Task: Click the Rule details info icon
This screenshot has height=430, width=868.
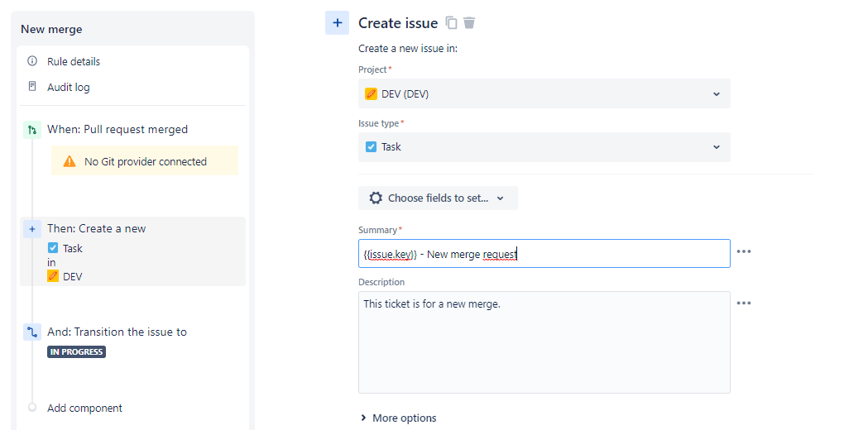Action: point(32,61)
